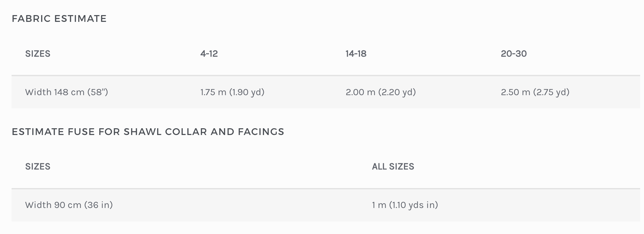Click the 1.75 m (1.90 yd) cell
This screenshot has height=234, width=644.
[232, 92]
